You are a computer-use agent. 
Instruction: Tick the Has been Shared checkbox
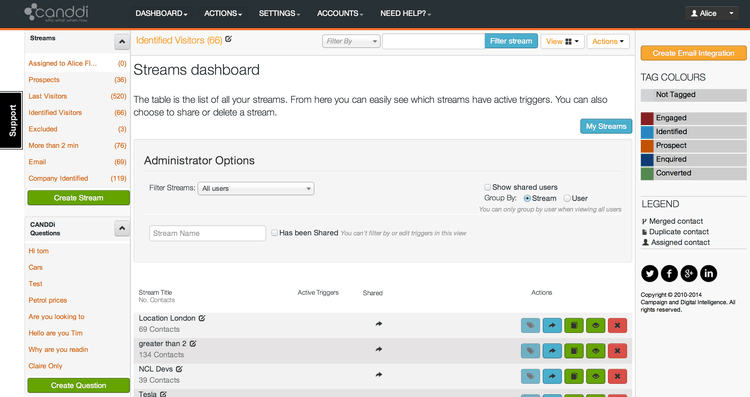274,232
